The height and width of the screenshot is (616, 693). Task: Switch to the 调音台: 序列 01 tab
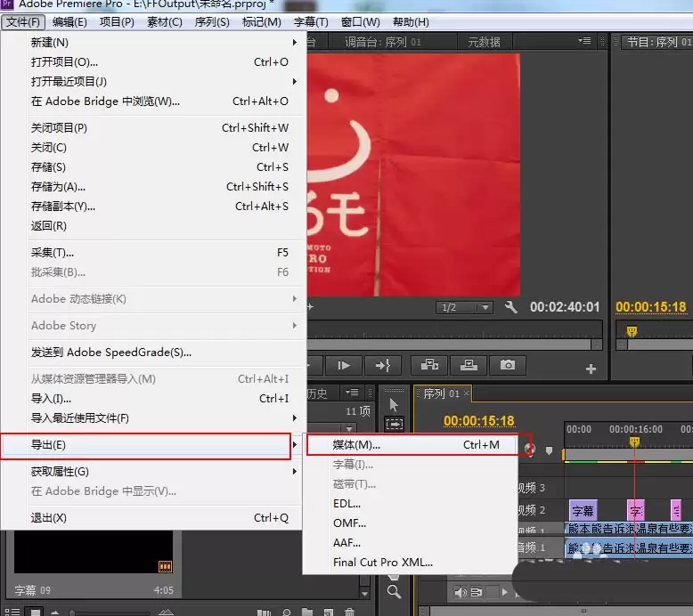383,42
